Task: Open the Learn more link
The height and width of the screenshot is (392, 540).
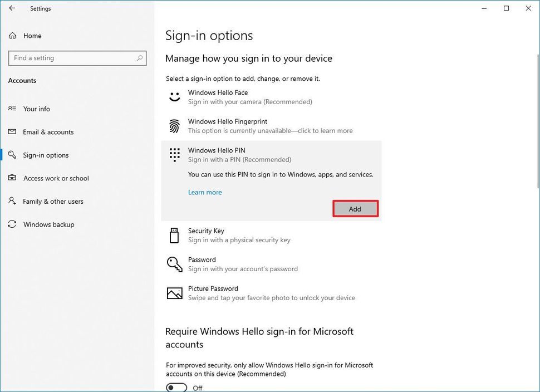Action: coord(205,192)
